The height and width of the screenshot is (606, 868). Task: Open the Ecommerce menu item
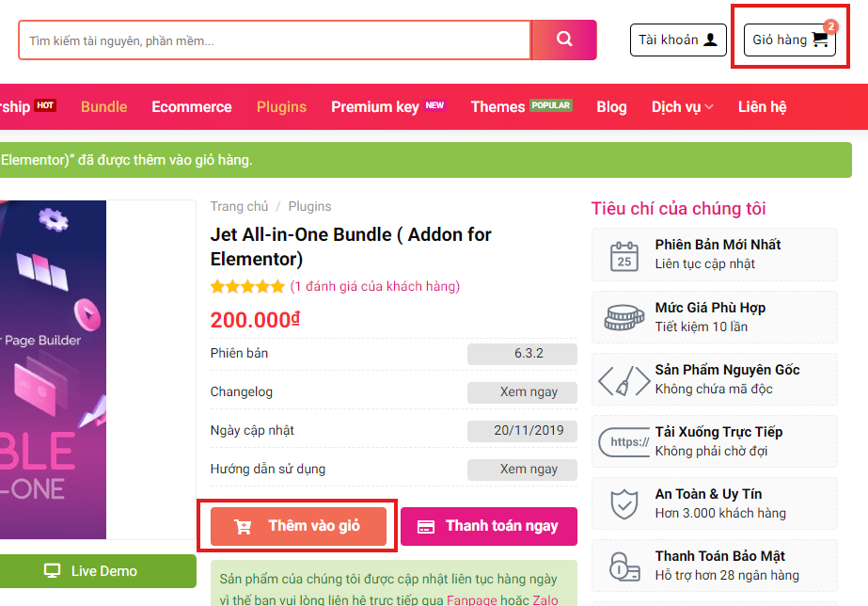192,107
